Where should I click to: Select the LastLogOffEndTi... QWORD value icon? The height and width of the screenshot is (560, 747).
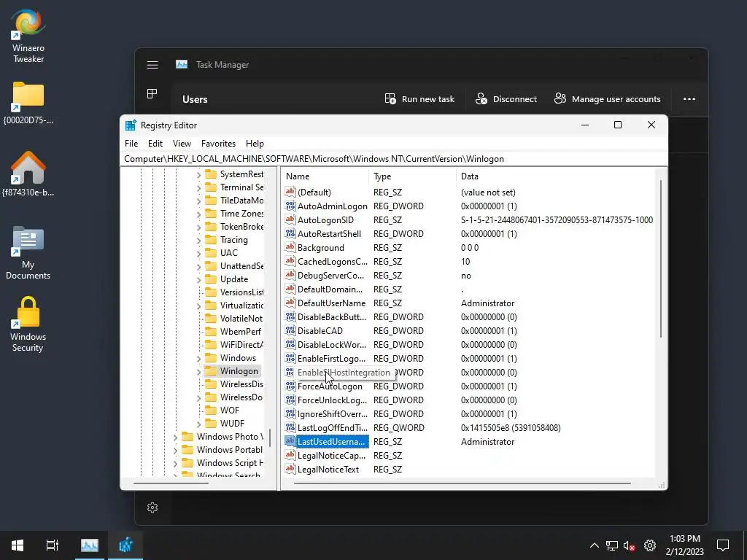coord(290,427)
